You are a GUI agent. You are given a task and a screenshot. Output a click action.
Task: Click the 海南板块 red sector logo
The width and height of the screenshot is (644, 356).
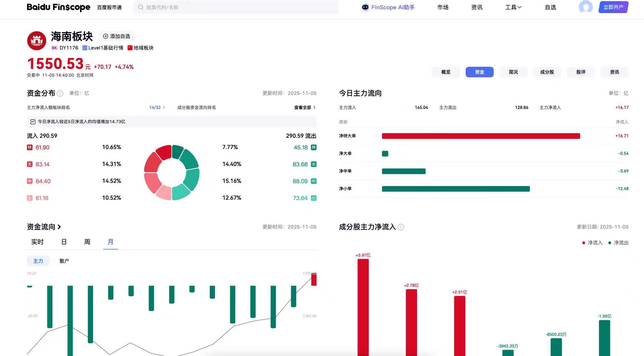pos(36,41)
